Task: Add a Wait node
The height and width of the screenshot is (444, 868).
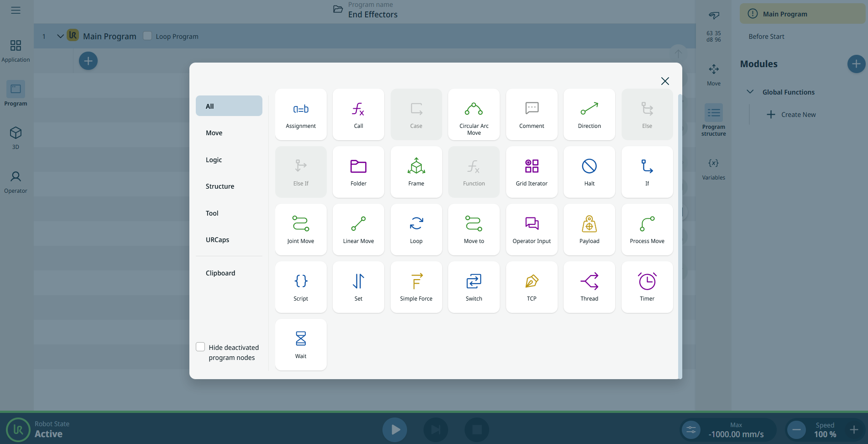Action: point(301,344)
